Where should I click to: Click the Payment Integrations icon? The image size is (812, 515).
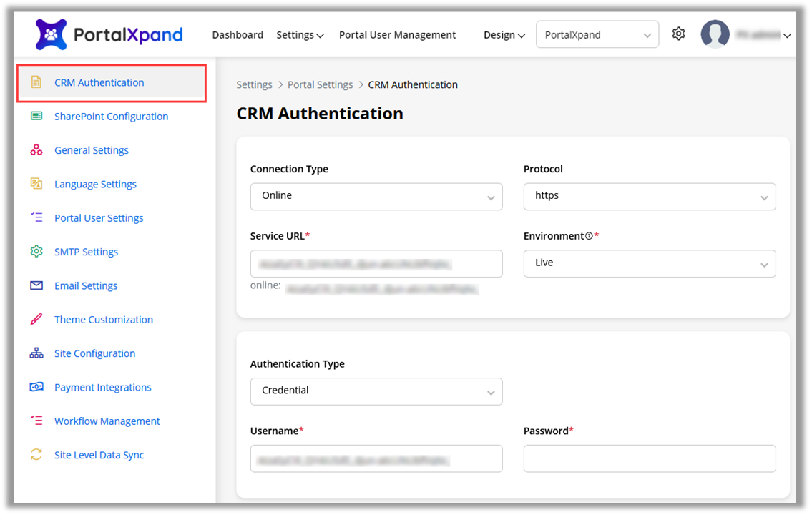36,387
